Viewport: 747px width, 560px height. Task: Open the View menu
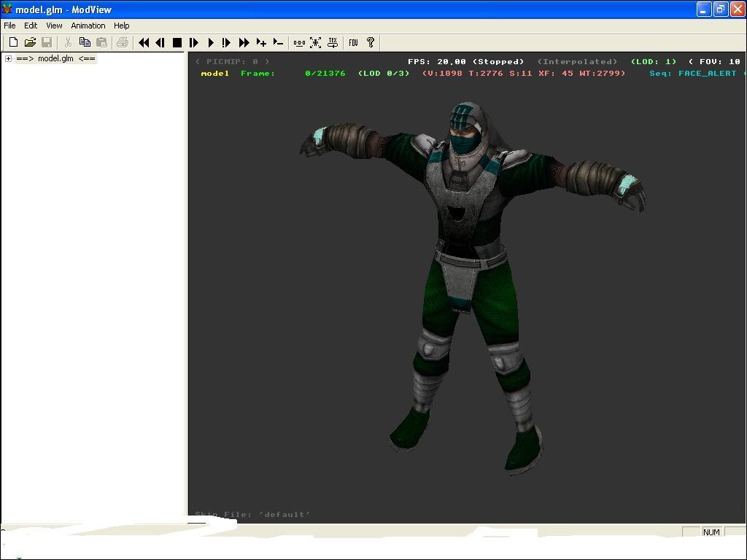click(54, 26)
